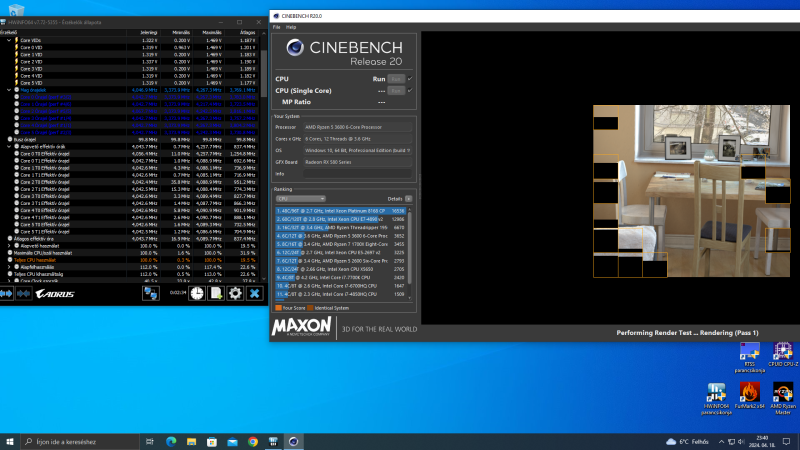This screenshot has height=450, width=800.
Task: Expand the Alapfelhasználás group
Action: point(9,267)
